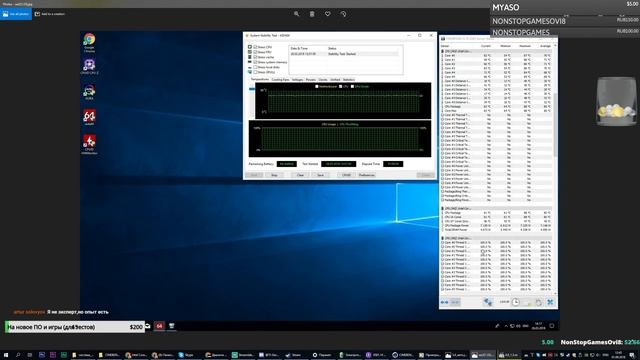This screenshot has height=360, width=640.
Task: Select the Stability Test Started log row
Action: [x=344, y=54]
